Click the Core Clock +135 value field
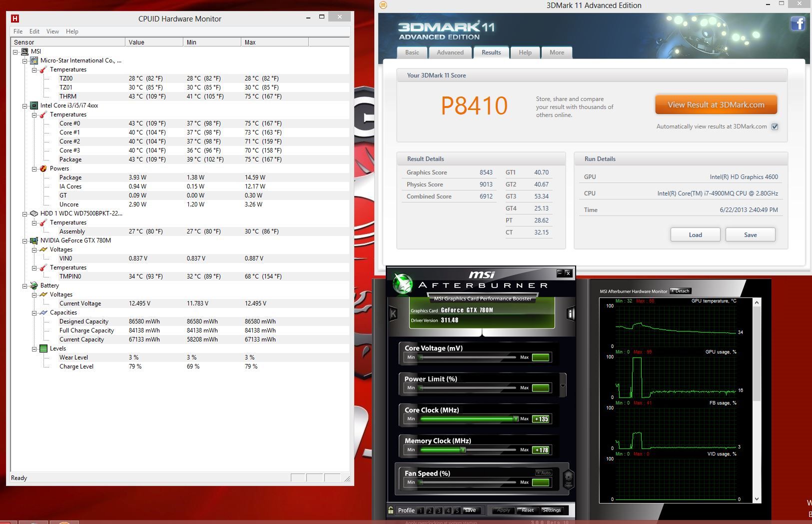The width and height of the screenshot is (812, 524). 541,419
